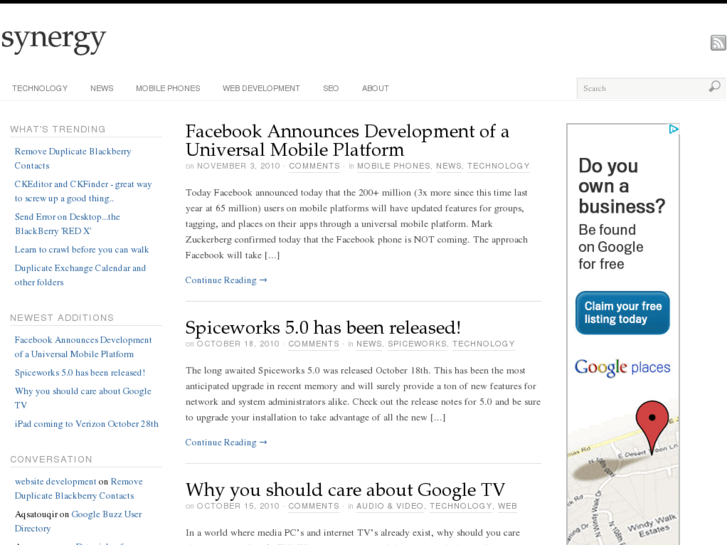The width and height of the screenshot is (727, 545).
Task: Open the SEO menu item
Action: point(331,88)
